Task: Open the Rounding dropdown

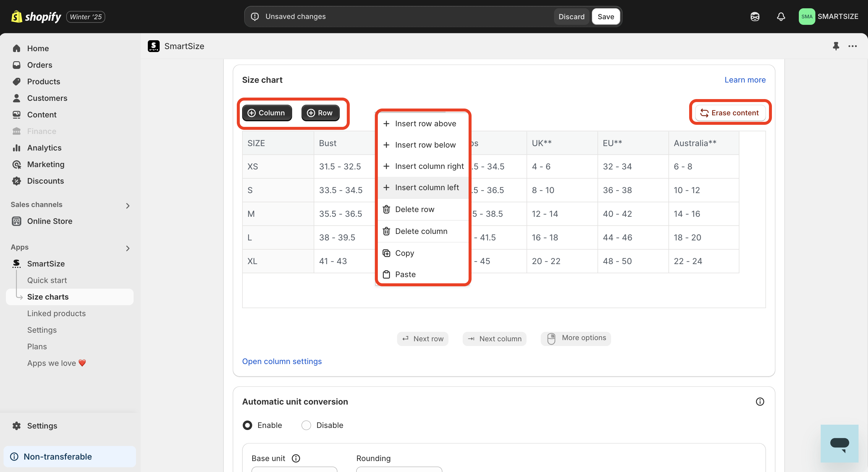Action: point(399,469)
